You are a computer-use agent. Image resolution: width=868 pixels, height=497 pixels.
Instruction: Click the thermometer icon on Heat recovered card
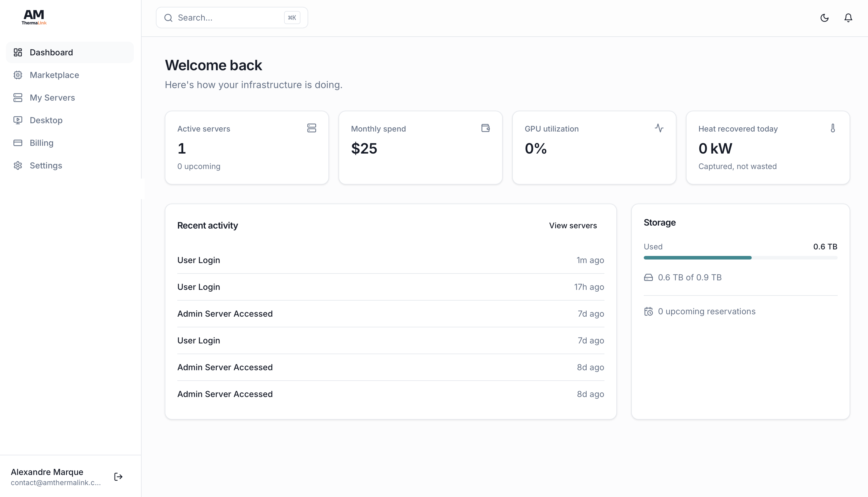833,128
